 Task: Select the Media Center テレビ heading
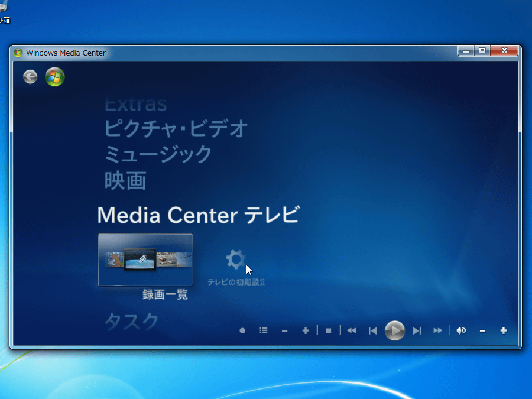pyautogui.click(x=199, y=215)
